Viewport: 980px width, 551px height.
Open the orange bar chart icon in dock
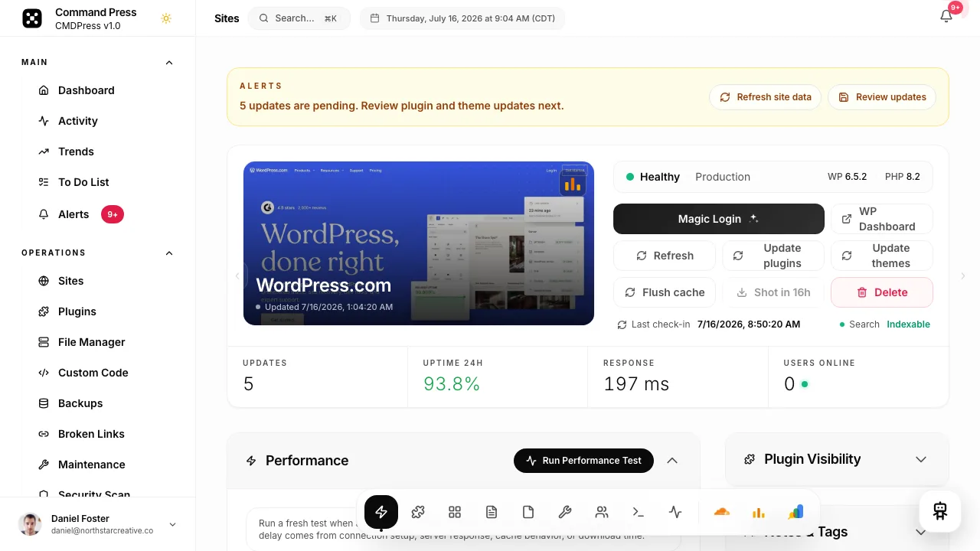point(759,512)
